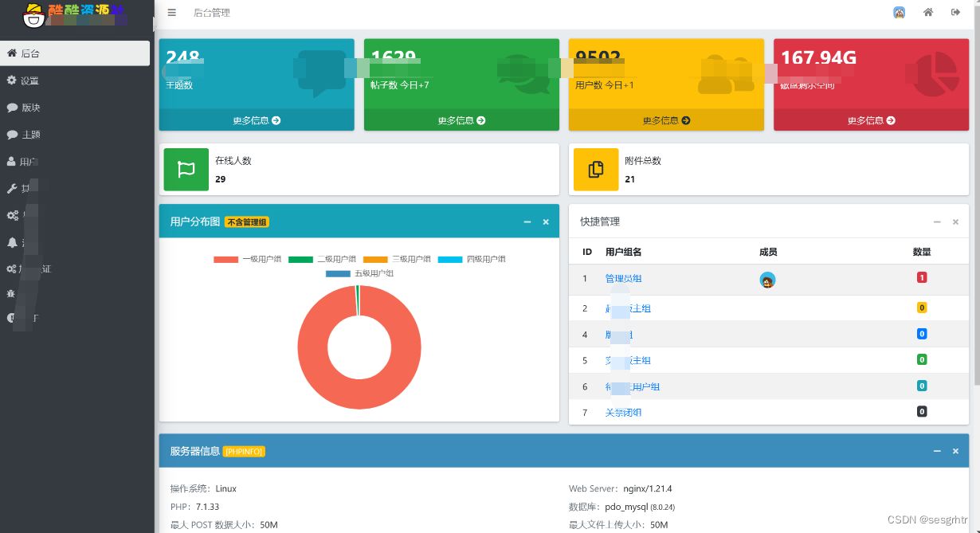This screenshot has height=533, width=980.
Task: Click the red count badge showing 1
Action: 922,277
